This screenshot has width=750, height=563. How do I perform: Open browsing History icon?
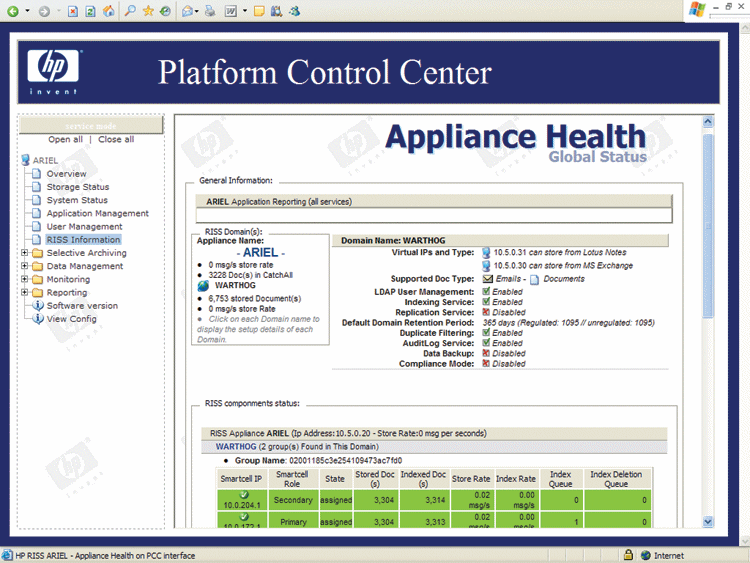[165, 11]
